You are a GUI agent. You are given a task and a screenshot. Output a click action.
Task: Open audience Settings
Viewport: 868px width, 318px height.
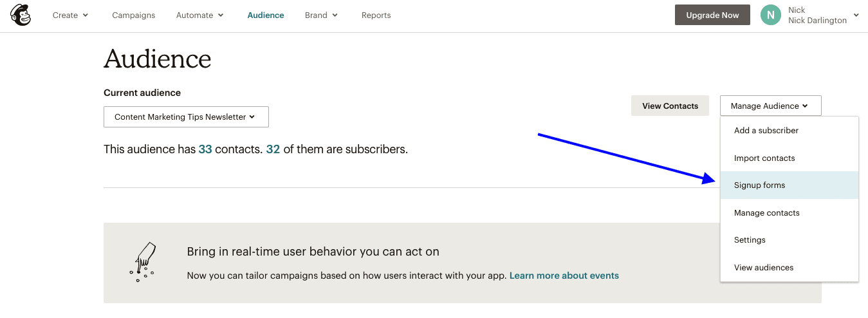[x=790, y=240]
